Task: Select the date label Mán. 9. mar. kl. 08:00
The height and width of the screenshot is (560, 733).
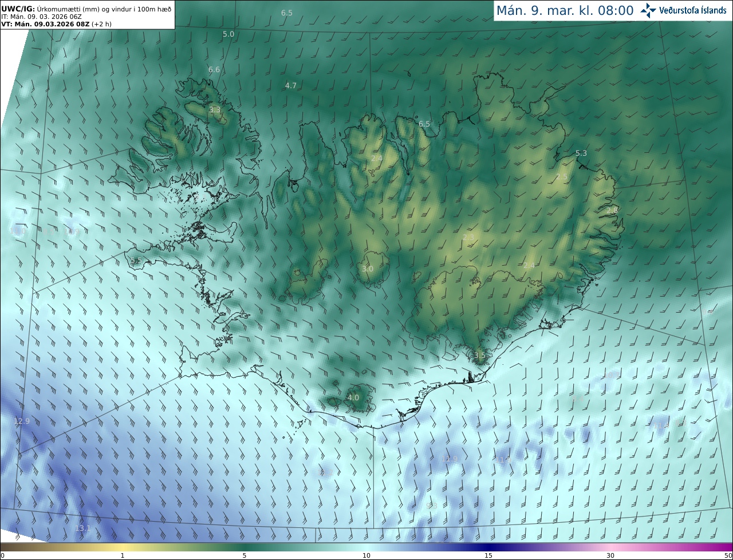Action: click(x=565, y=11)
